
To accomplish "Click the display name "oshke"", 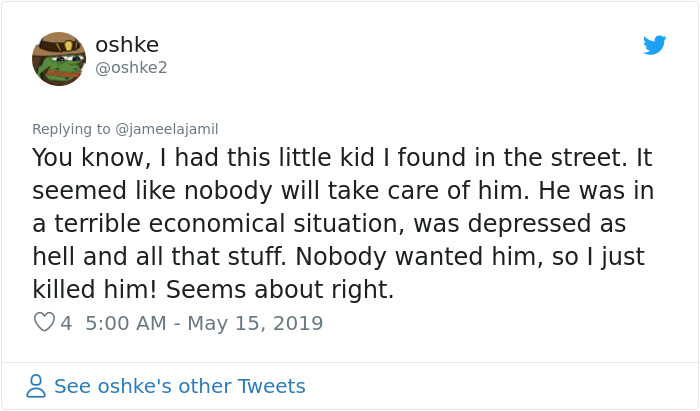I will [x=127, y=45].
